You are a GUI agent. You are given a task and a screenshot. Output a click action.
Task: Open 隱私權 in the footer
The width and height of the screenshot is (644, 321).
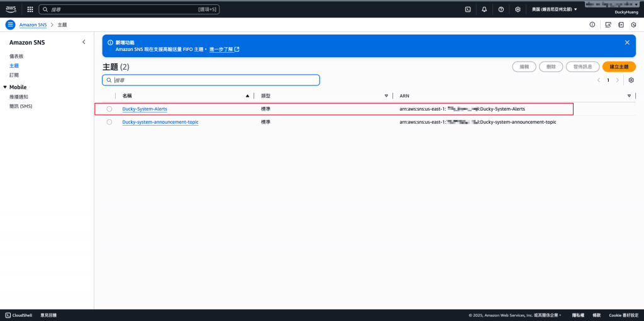click(579, 315)
